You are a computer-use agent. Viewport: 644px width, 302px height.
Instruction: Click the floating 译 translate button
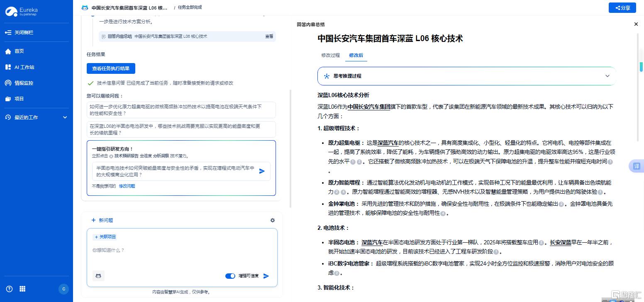coord(637,166)
